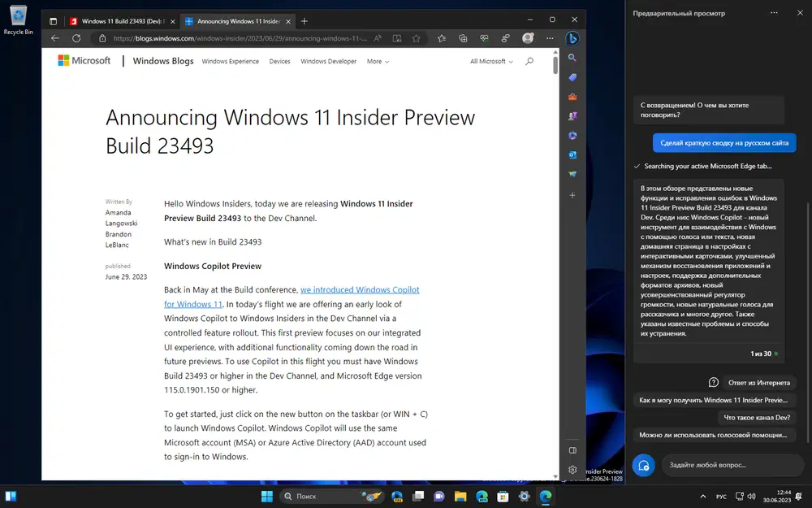
Task: Click the blogs.windows.com address bar
Action: coord(240,38)
